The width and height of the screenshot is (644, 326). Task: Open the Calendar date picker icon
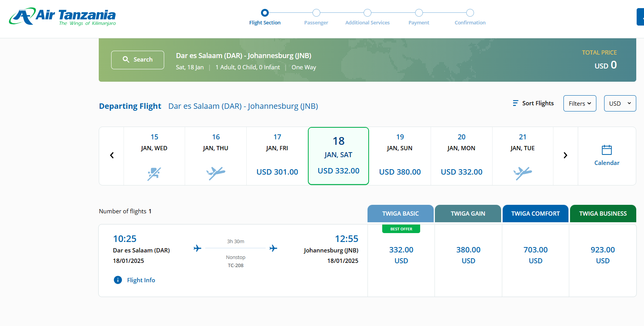pos(606,150)
